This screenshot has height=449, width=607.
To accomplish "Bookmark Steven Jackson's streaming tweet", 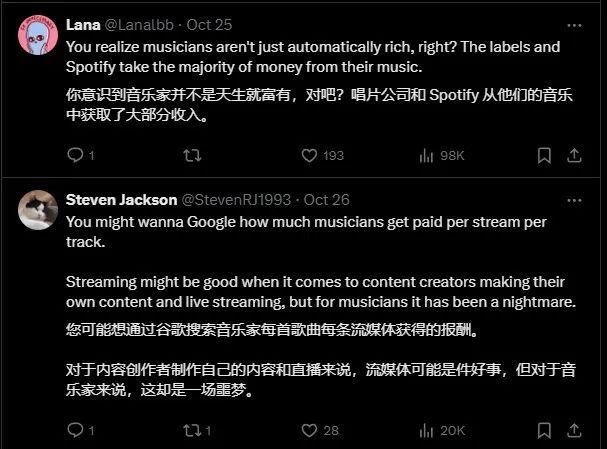I will click(544, 430).
